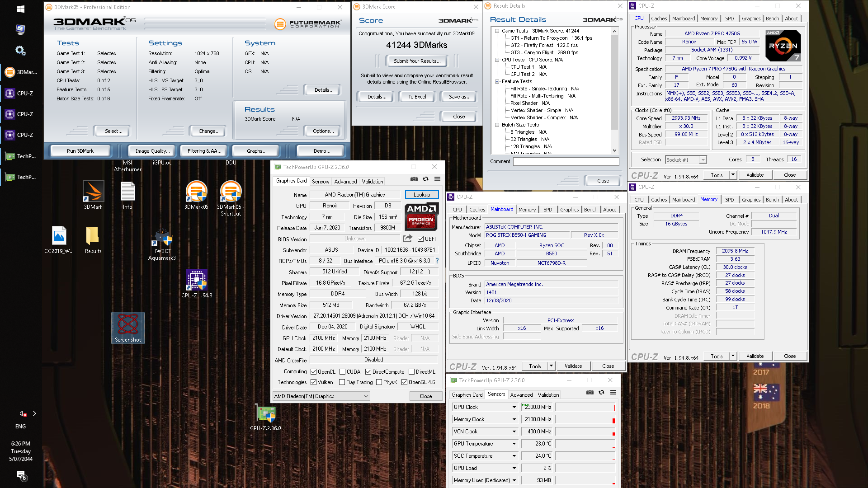868x488 pixels.
Task: Open the 3DMark desktop shortcut
Action: point(93,195)
